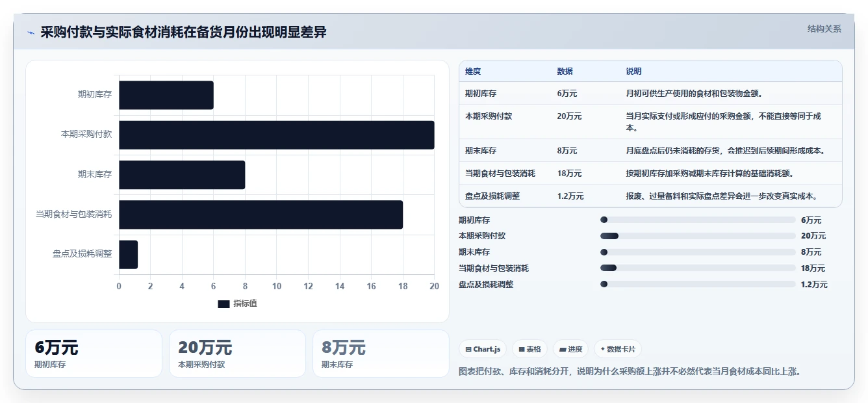Click the description starting 按期初库存加采购
868x403 pixels.
[x=709, y=174]
